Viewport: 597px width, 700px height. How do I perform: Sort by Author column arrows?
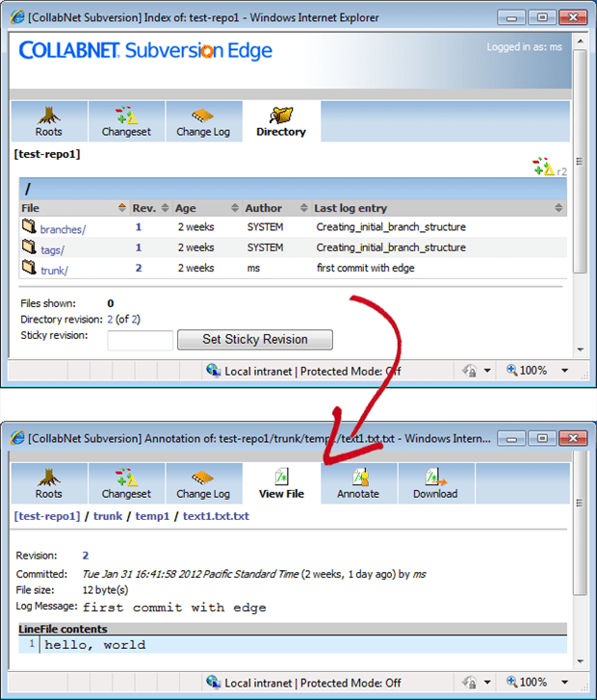click(304, 208)
